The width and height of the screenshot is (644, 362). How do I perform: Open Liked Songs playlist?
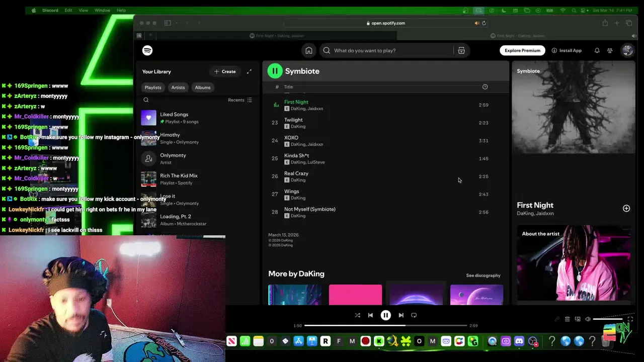197,118
